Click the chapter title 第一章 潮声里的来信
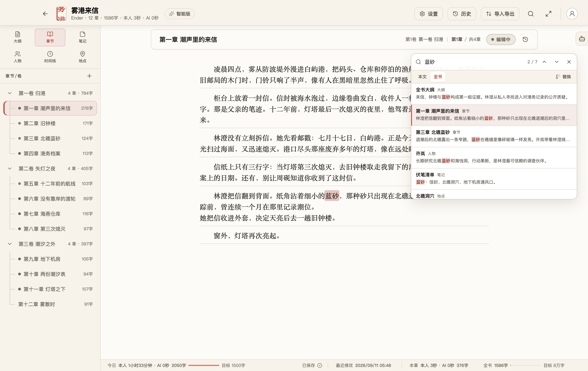588x371 pixels. (x=188, y=39)
